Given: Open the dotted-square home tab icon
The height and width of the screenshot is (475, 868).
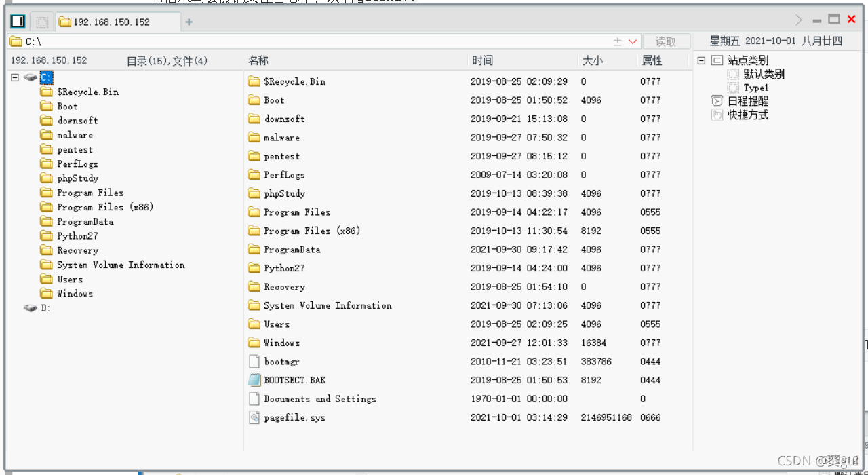Looking at the screenshot, I should (x=41, y=22).
